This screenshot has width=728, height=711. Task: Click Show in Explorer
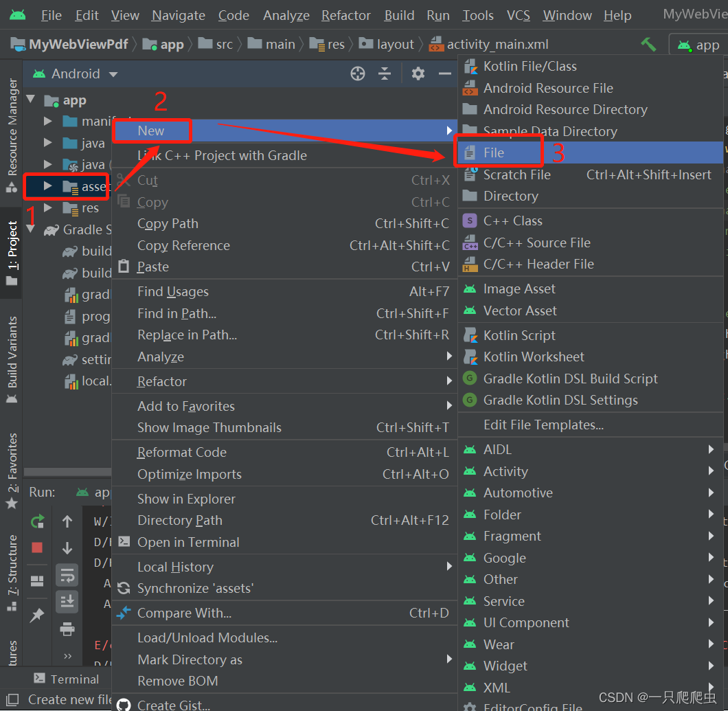tap(284, 499)
